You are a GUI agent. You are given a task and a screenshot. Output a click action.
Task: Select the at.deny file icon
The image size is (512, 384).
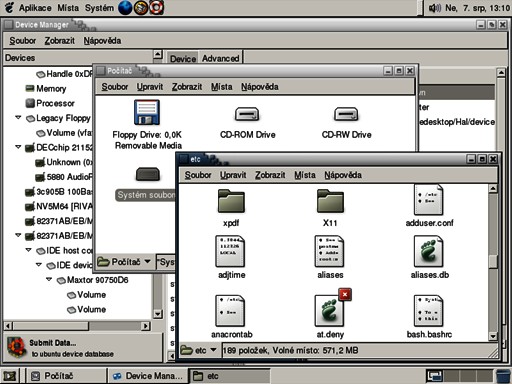[x=330, y=311]
